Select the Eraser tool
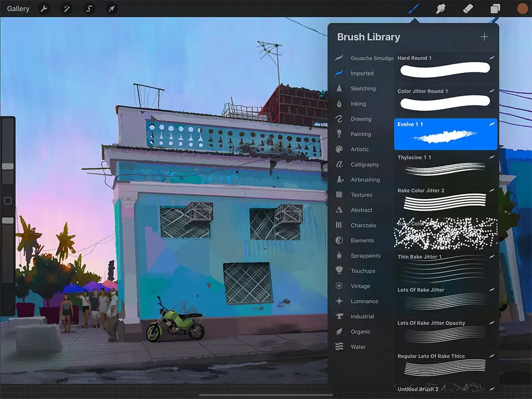Screen dimensions: 532x399 coord(468,9)
